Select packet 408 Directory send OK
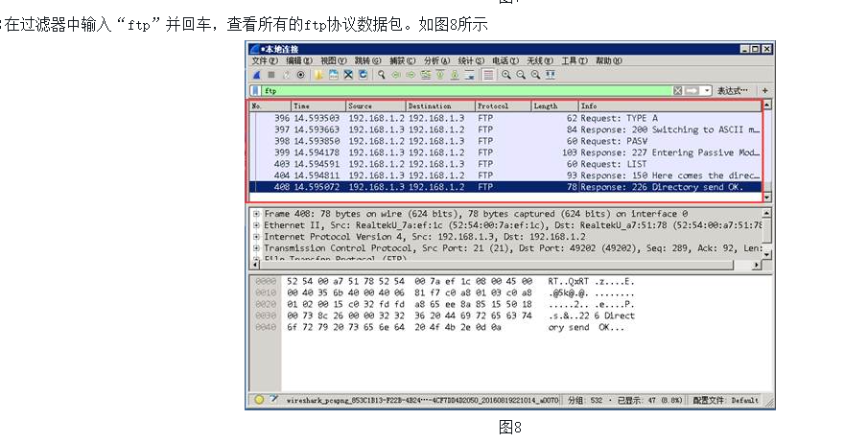Screen dimensions: 868x443 click(505, 187)
